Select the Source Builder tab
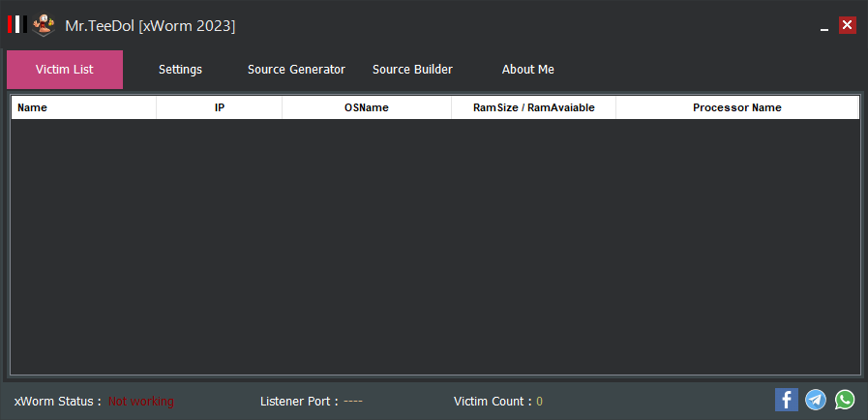The image size is (868, 420). point(412,70)
